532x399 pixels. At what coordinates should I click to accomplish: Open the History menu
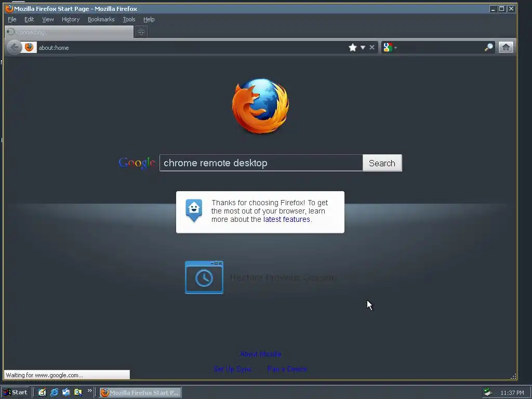71,19
